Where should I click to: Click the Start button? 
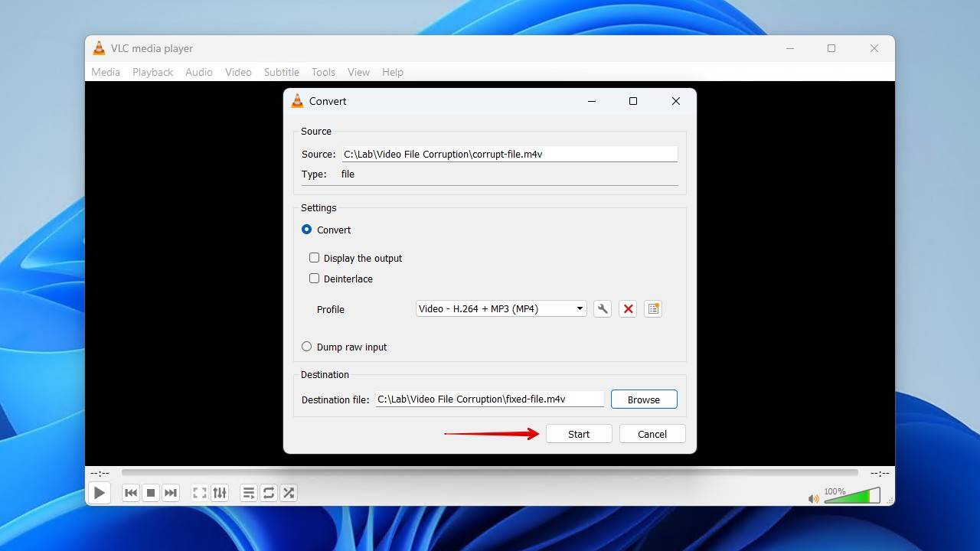(x=579, y=434)
